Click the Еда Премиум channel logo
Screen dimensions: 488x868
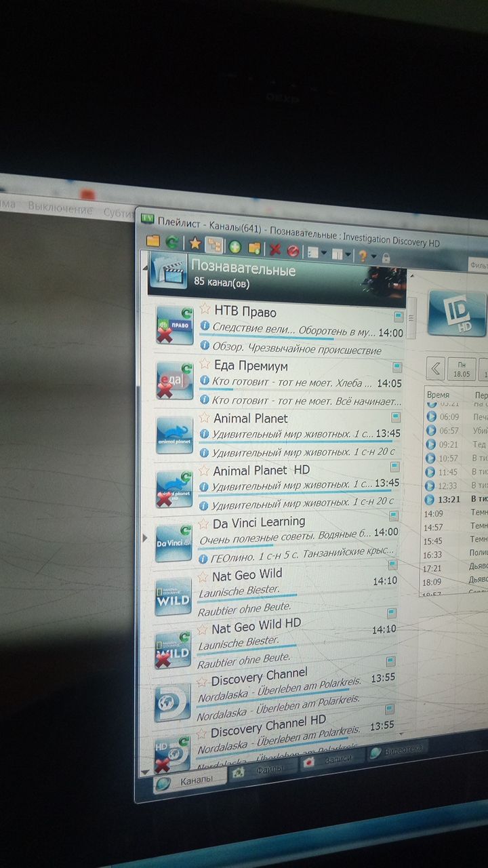pos(174,380)
